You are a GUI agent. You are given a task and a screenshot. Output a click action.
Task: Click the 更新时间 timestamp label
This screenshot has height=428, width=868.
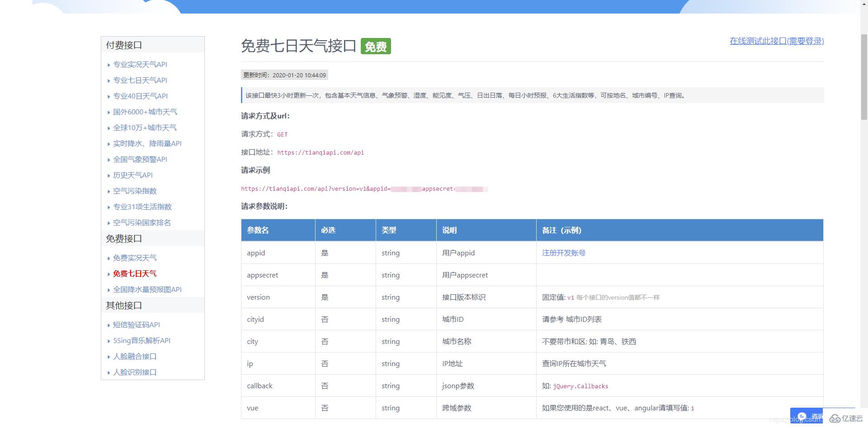coord(284,75)
